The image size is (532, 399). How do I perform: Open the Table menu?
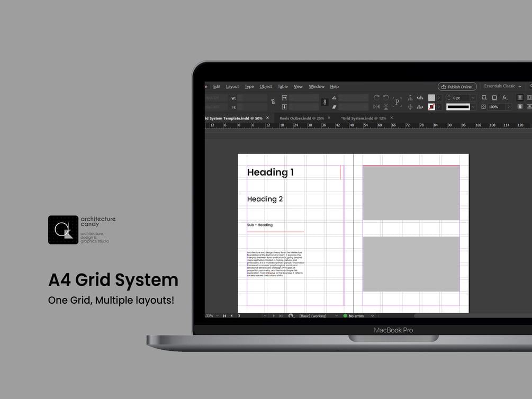coord(283,86)
